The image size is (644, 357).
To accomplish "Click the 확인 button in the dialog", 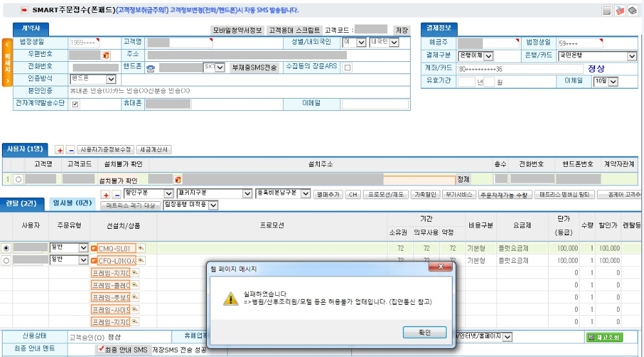I will click(x=425, y=333).
